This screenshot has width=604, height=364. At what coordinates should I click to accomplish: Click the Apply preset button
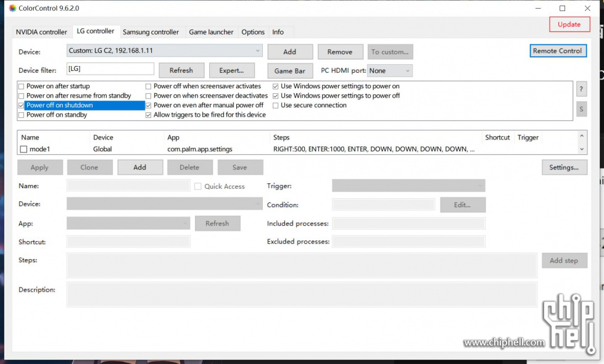(39, 167)
